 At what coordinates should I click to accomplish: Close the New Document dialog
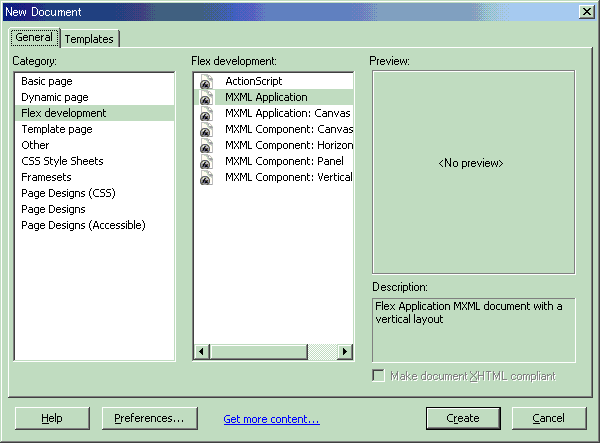coord(587,12)
